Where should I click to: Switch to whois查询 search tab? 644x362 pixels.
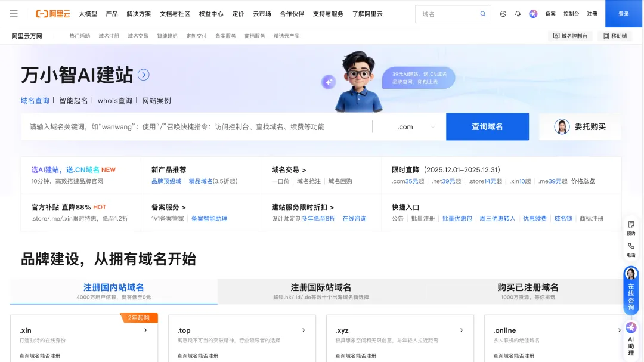115,101
